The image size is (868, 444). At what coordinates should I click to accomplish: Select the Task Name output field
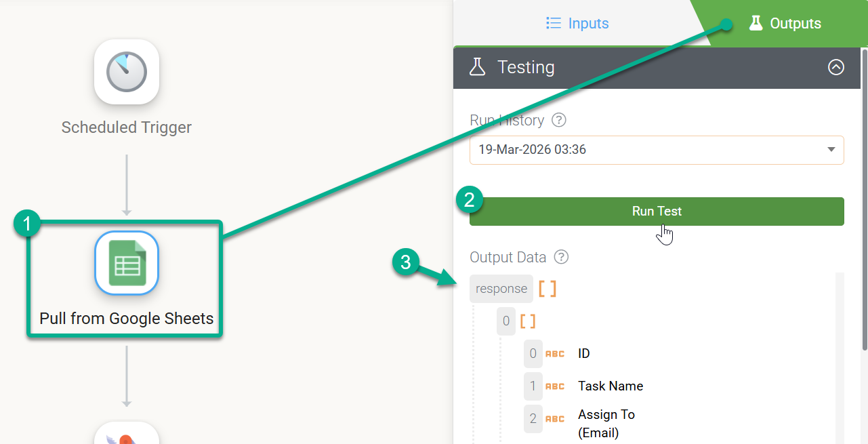pyautogui.click(x=611, y=386)
